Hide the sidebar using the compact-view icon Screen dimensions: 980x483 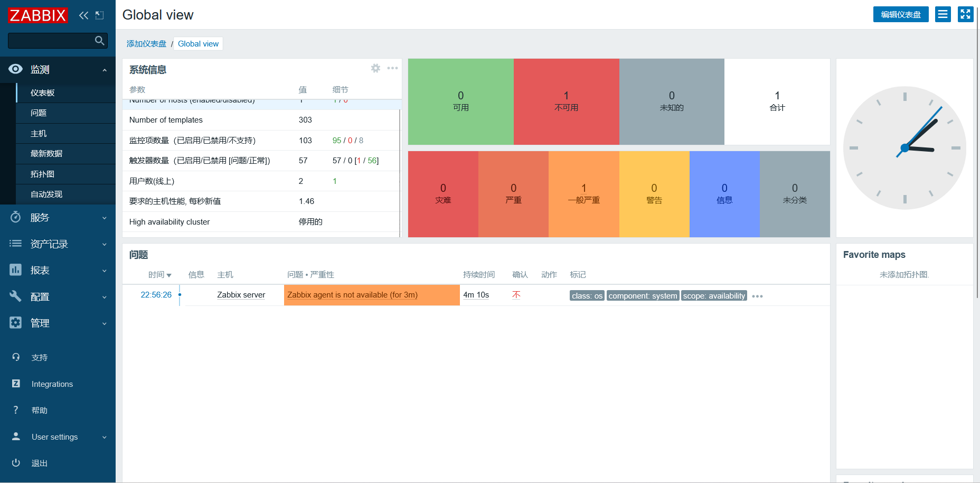tap(99, 15)
